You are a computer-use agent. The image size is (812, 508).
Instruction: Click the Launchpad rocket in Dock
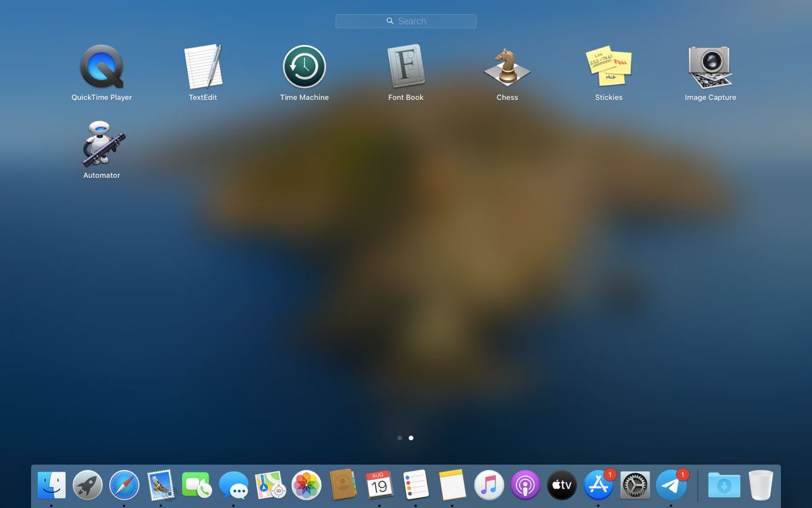88,485
